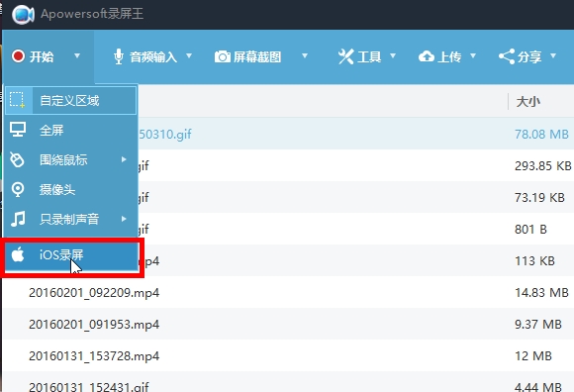Click the 78.08 MB size cell
574x392 pixels.
[x=541, y=134]
